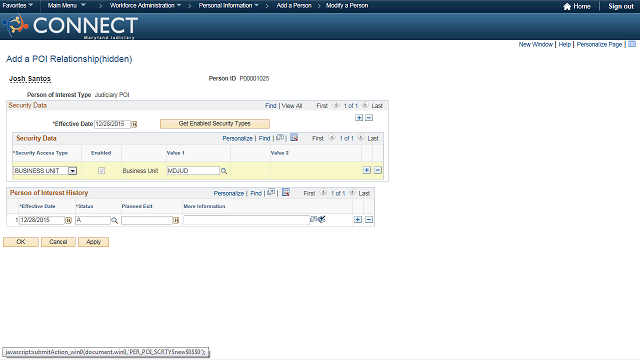The width and height of the screenshot is (640, 360).
Task: Toggle the Enabled checkbox for Business Unit
Action: (102, 171)
